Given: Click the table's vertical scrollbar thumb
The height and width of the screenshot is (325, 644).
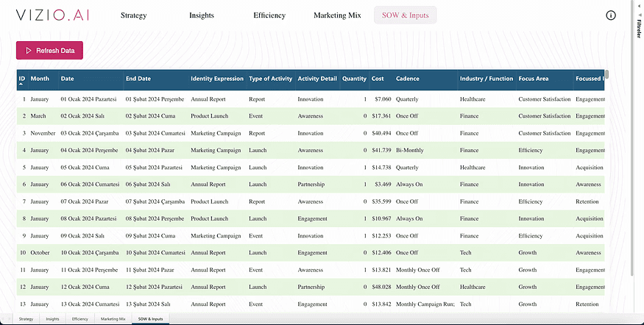Looking at the screenshot, I should click(x=606, y=74).
